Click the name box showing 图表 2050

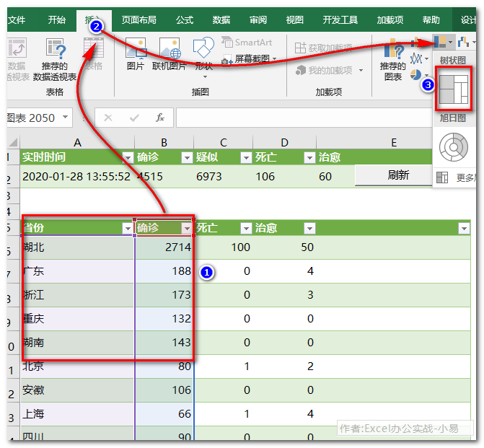coord(34,118)
